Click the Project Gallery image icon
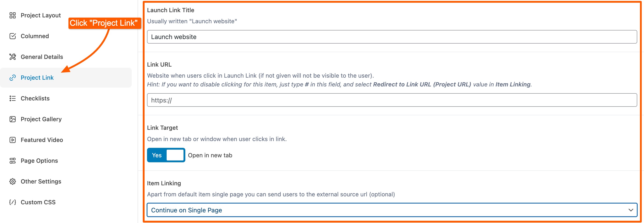The width and height of the screenshot is (644, 223). point(13,119)
